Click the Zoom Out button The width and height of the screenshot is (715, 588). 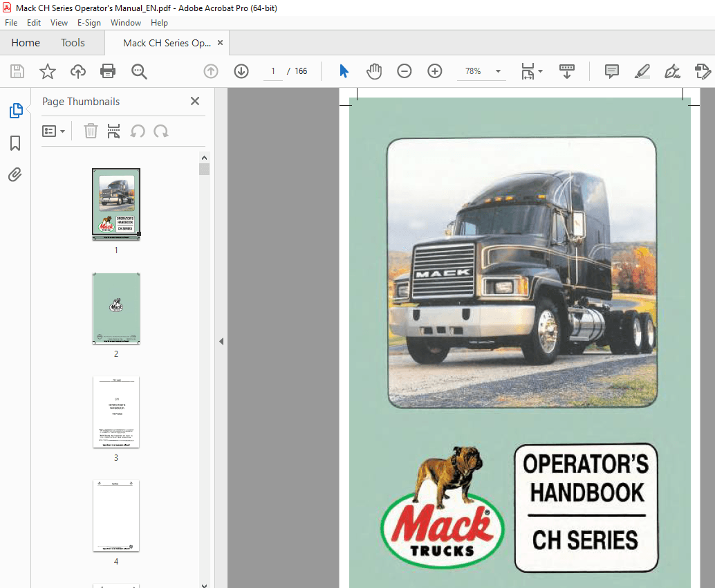(405, 71)
